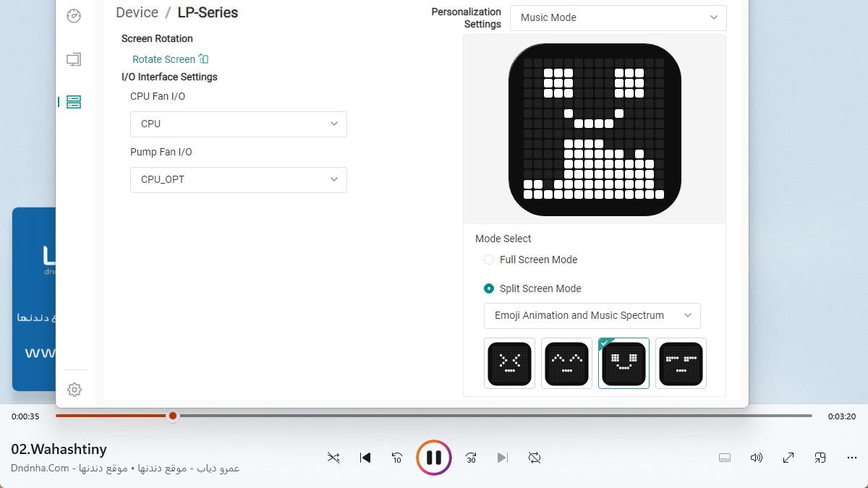Image resolution: width=868 pixels, height=488 pixels.
Task: Go back to Device breadcrumb
Action: tap(137, 12)
